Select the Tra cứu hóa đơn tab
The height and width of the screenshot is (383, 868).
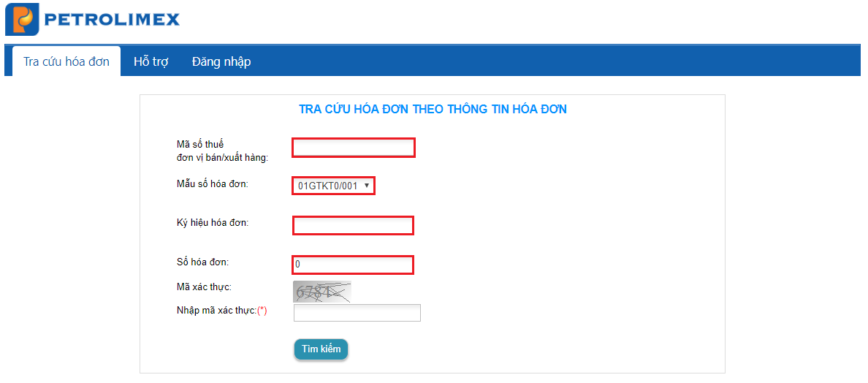66,61
